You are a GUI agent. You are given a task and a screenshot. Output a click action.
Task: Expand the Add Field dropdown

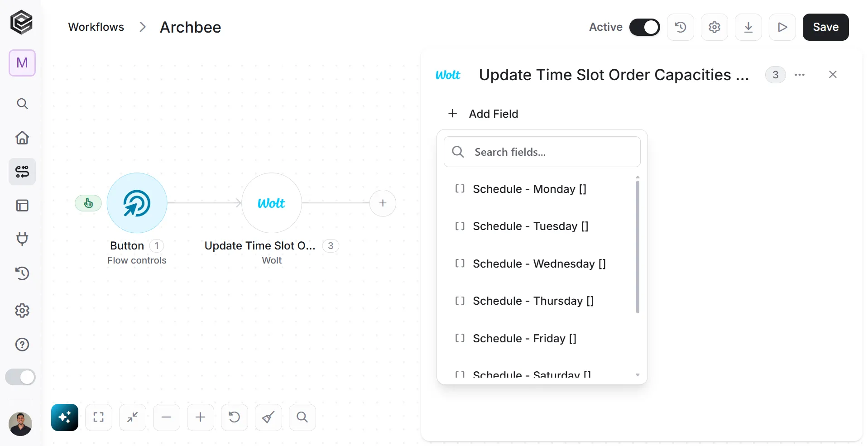(483, 114)
